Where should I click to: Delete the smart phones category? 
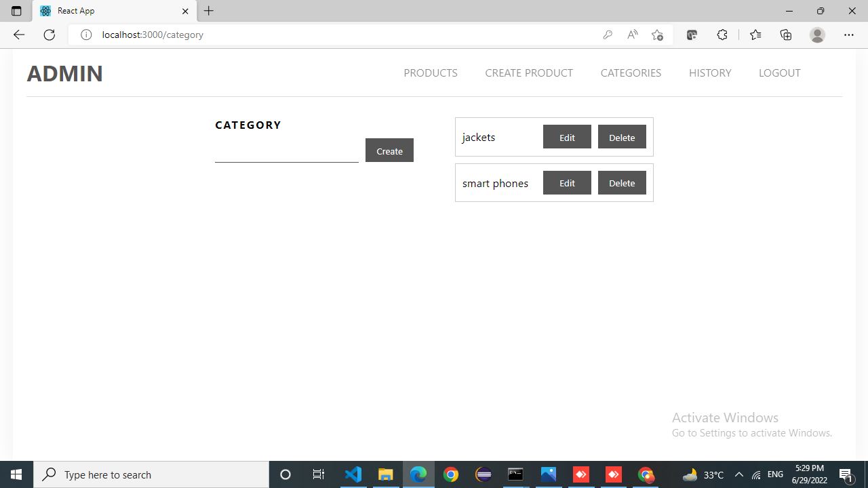[x=622, y=183]
